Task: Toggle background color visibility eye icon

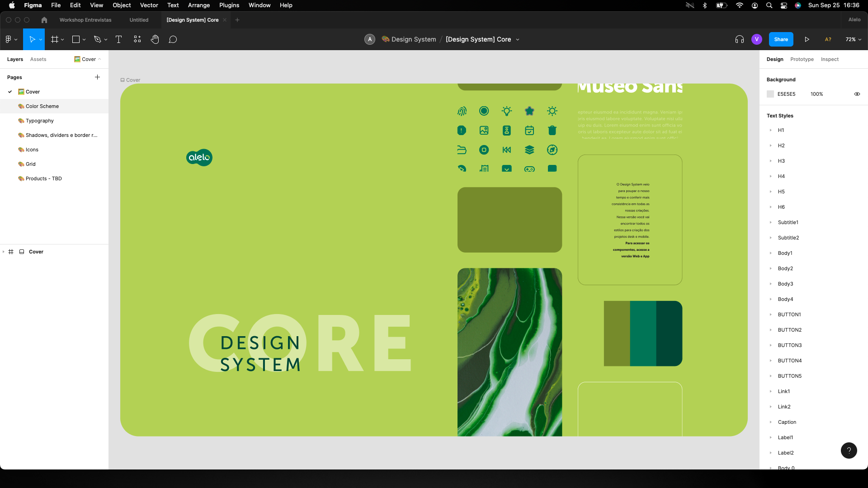Action: pos(857,94)
